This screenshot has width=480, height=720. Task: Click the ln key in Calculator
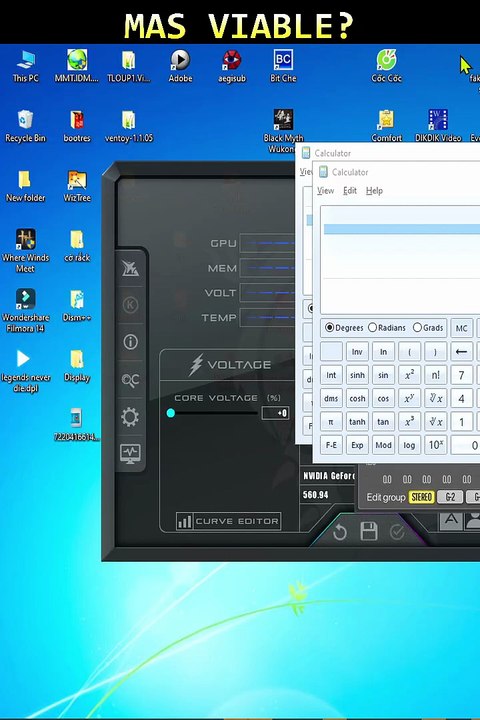pyautogui.click(x=383, y=352)
